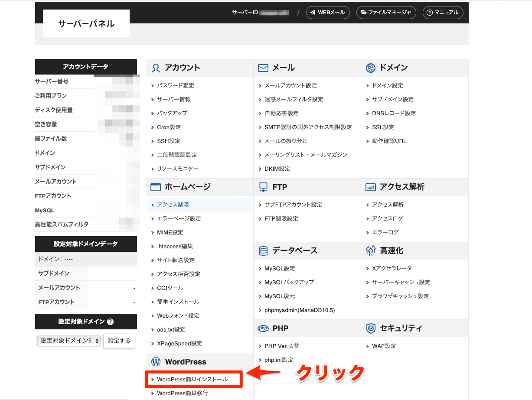This screenshot has width=532, height=400.
Task: Click the WordPress logo icon
Action: tap(156, 362)
